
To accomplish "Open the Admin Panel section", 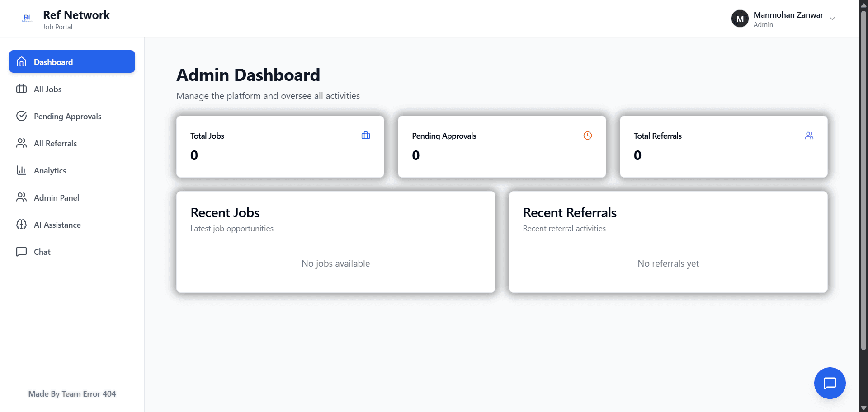I will 56,197.
